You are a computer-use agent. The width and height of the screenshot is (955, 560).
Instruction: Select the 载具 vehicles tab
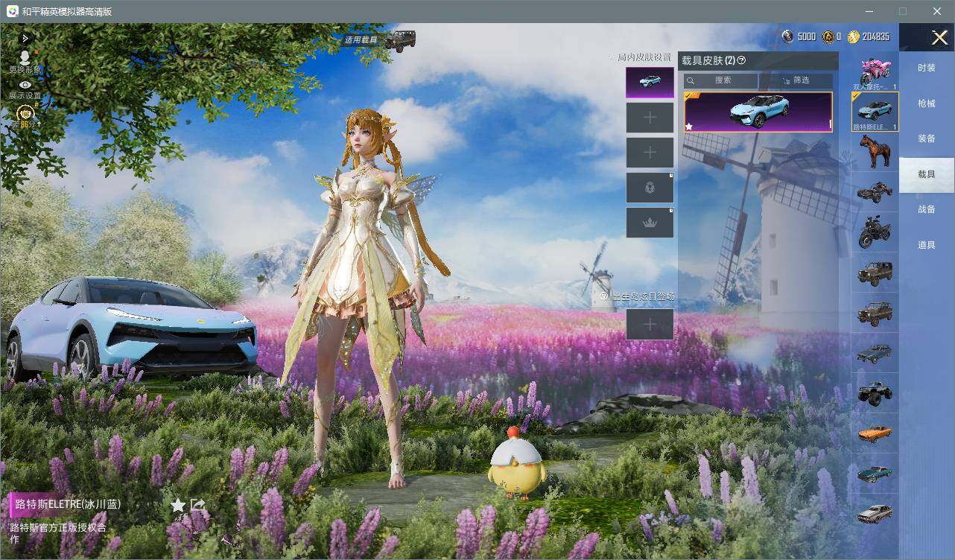(927, 174)
